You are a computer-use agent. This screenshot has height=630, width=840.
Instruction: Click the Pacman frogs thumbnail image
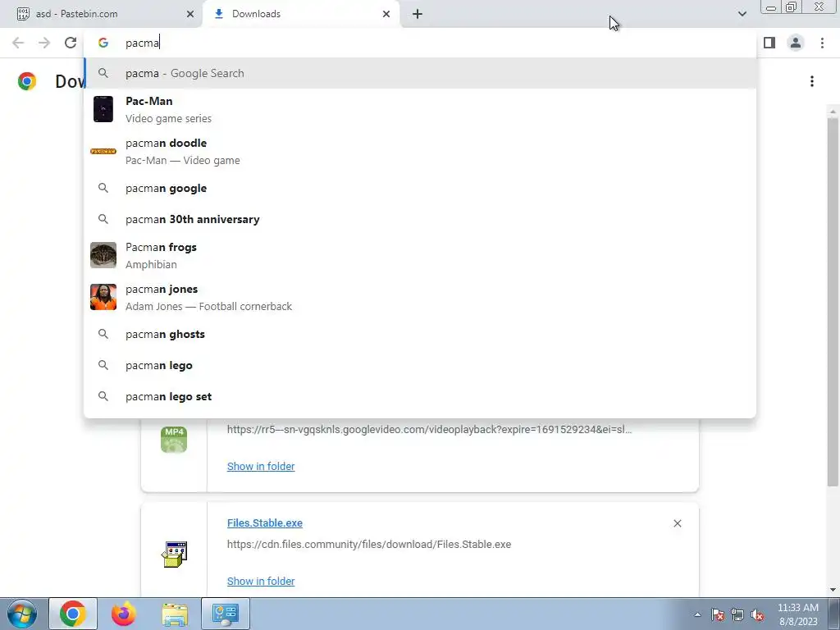(103, 255)
